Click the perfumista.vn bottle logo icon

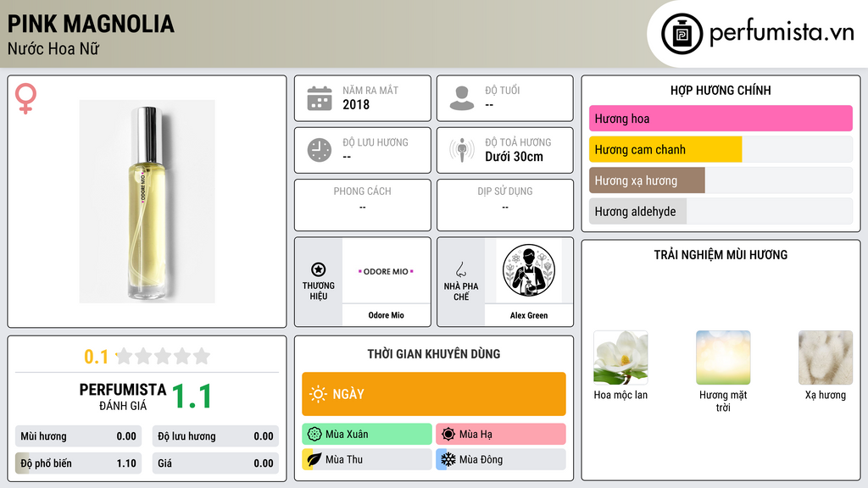(x=682, y=34)
